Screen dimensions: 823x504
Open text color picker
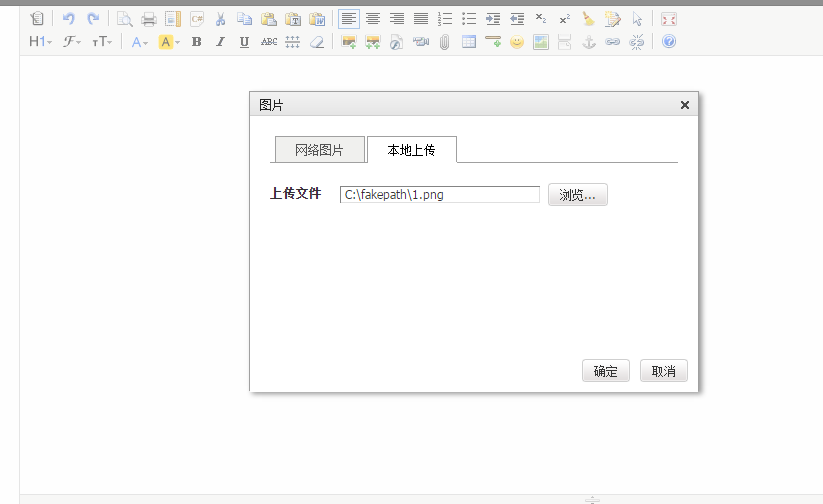click(139, 41)
